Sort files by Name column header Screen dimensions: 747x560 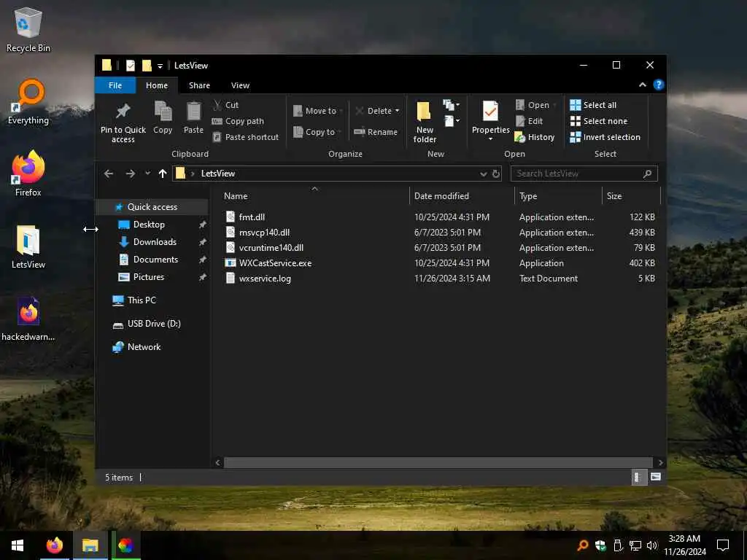pyautogui.click(x=314, y=195)
